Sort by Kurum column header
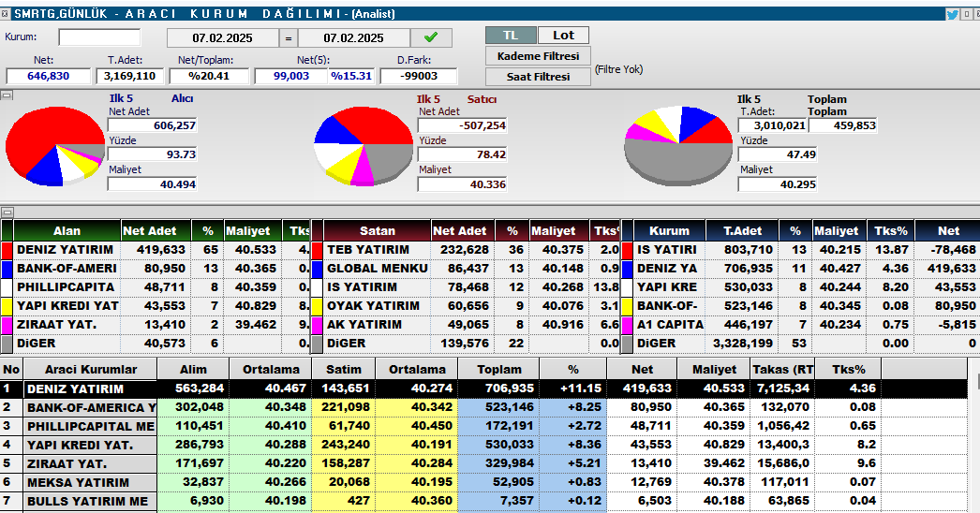The image size is (980, 513). coord(669,230)
